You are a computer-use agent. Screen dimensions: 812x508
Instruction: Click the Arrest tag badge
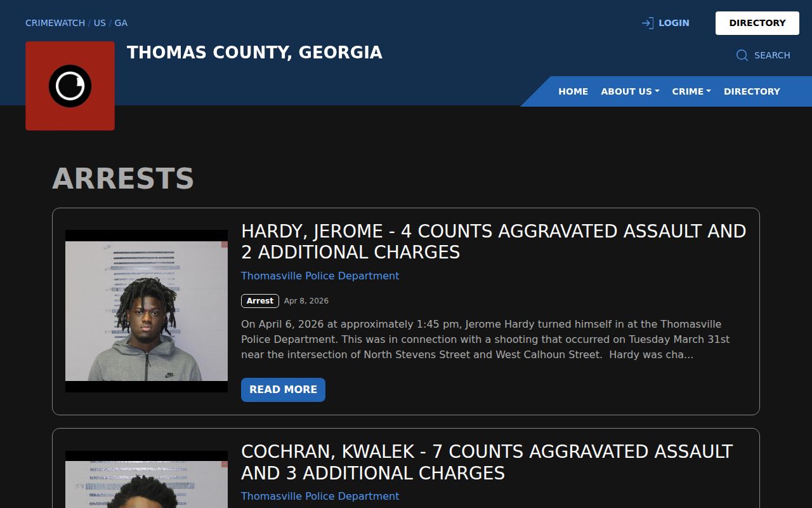pos(260,301)
